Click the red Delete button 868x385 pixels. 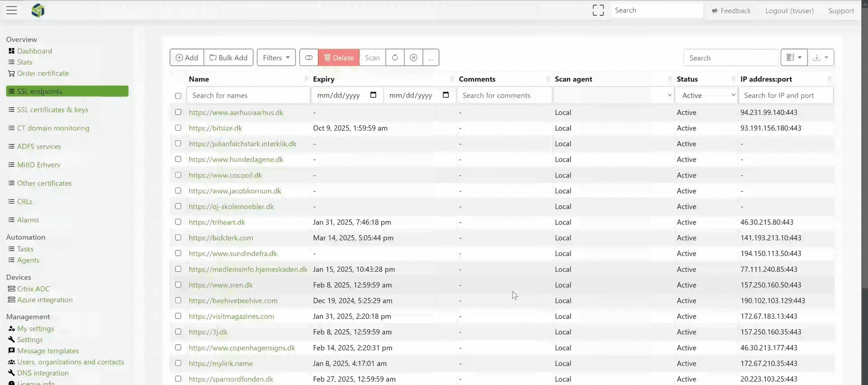point(339,57)
